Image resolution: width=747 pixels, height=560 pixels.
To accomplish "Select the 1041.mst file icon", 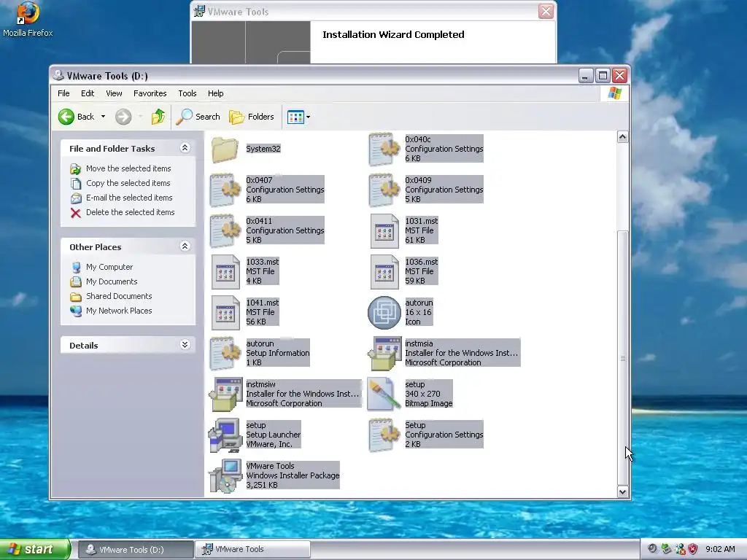I will coord(225,313).
